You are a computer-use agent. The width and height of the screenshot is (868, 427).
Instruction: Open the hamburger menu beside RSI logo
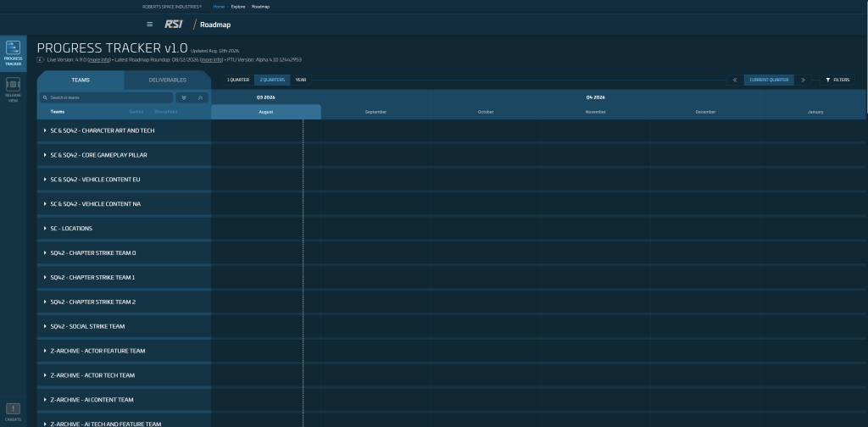tap(149, 25)
